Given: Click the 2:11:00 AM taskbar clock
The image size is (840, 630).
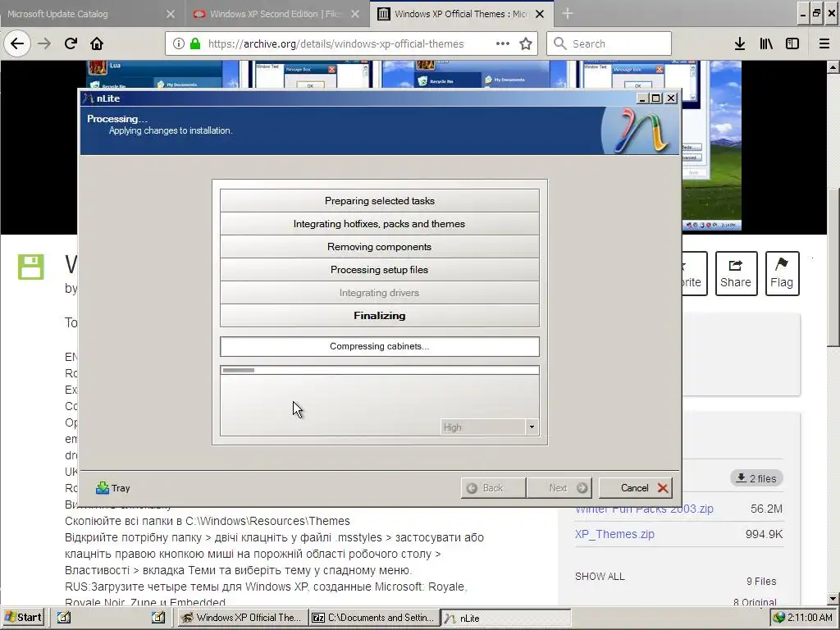Looking at the screenshot, I should pos(810,618).
